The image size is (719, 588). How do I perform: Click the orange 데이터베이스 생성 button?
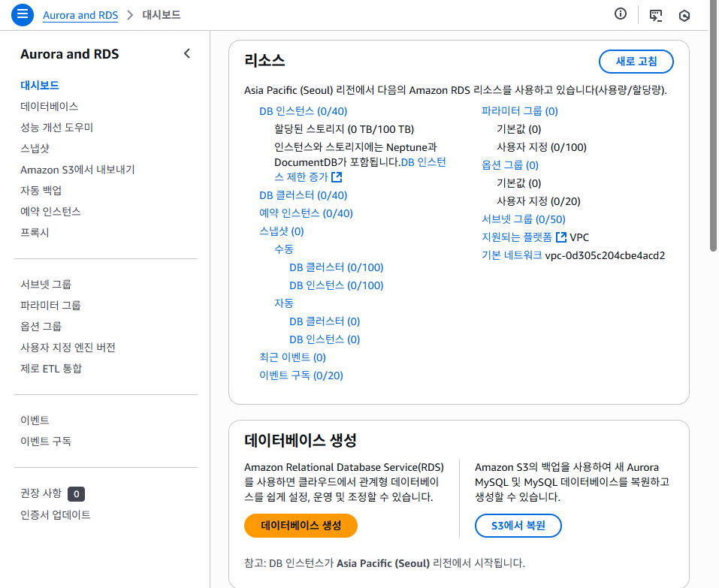click(301, 526)
